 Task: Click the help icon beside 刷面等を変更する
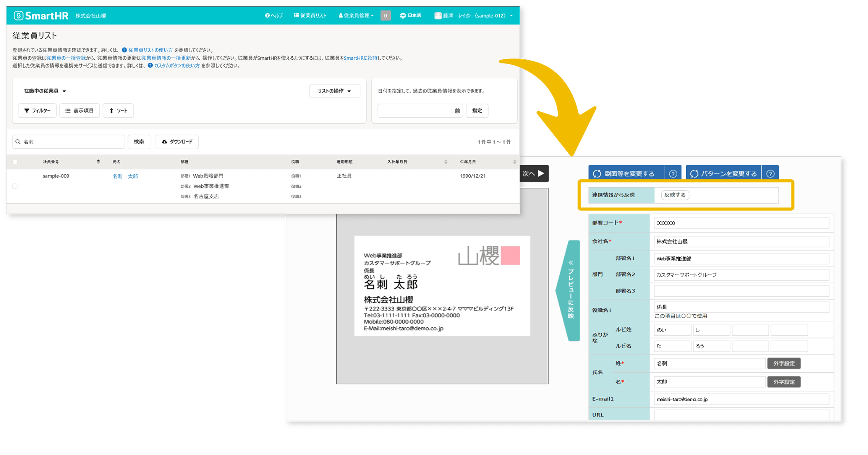tap(673, 172)
